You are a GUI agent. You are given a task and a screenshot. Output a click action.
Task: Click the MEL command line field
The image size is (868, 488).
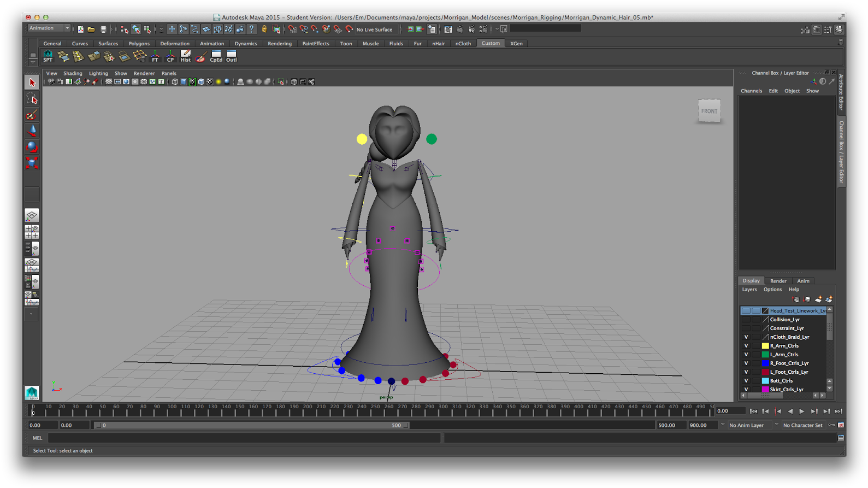pyautogui.click(x=244, y=438)
